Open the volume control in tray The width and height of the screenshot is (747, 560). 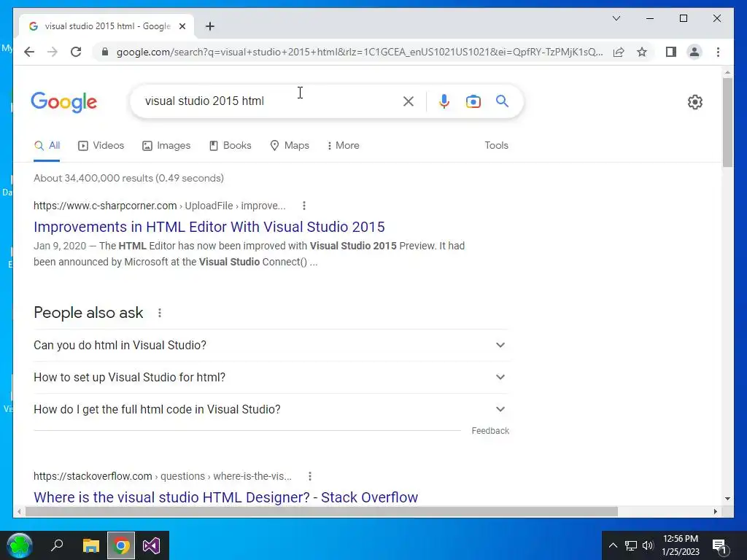tap(648, 545)
